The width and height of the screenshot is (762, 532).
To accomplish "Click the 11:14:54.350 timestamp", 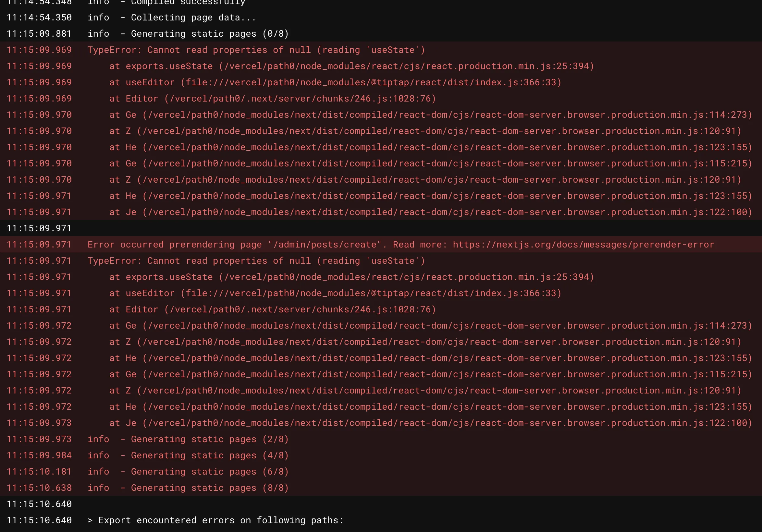I will click(x=39, y=18).
